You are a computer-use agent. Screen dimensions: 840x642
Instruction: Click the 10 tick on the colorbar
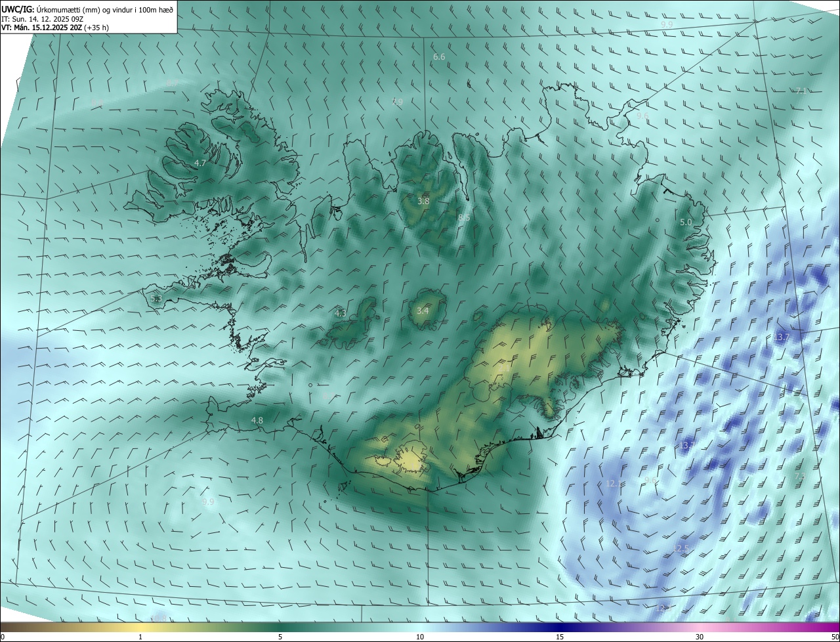pyautogui.click(x=420, y=637)
